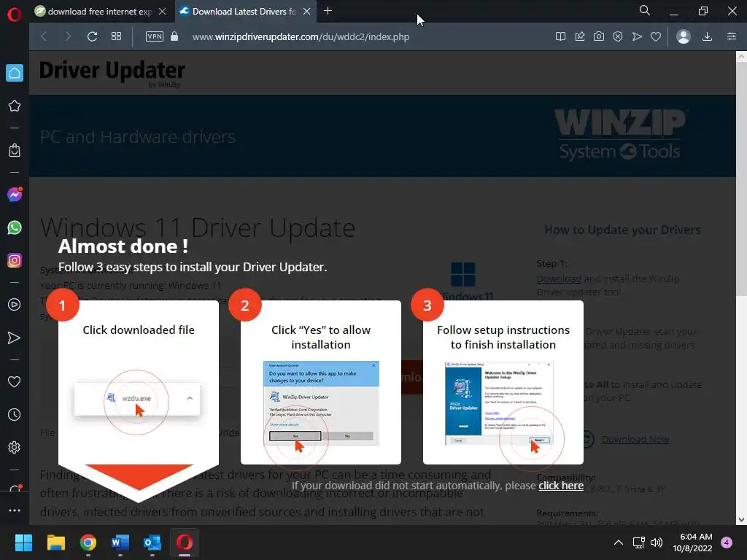Open Speed Dial grid icon

116,36
